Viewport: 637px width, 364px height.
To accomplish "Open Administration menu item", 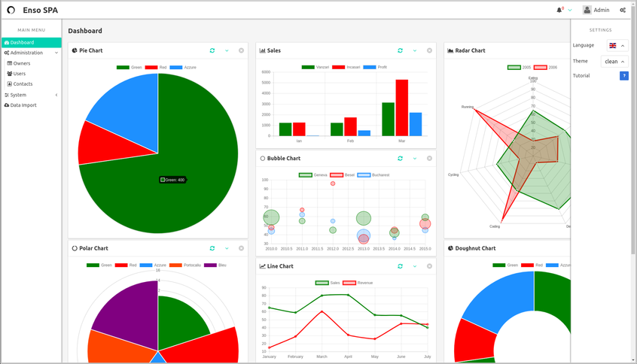I will pyautogui.click(x=26, y=53).
